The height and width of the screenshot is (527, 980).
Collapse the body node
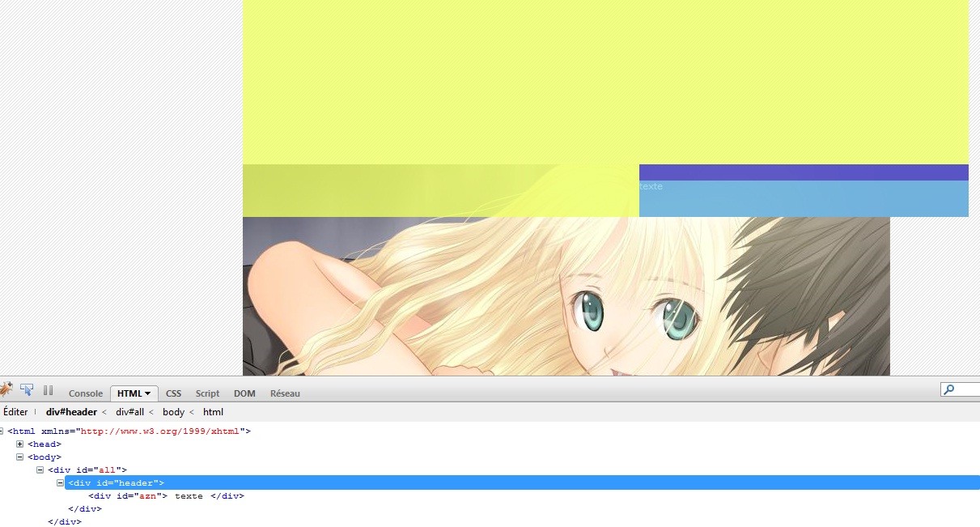tap(20, 457)
